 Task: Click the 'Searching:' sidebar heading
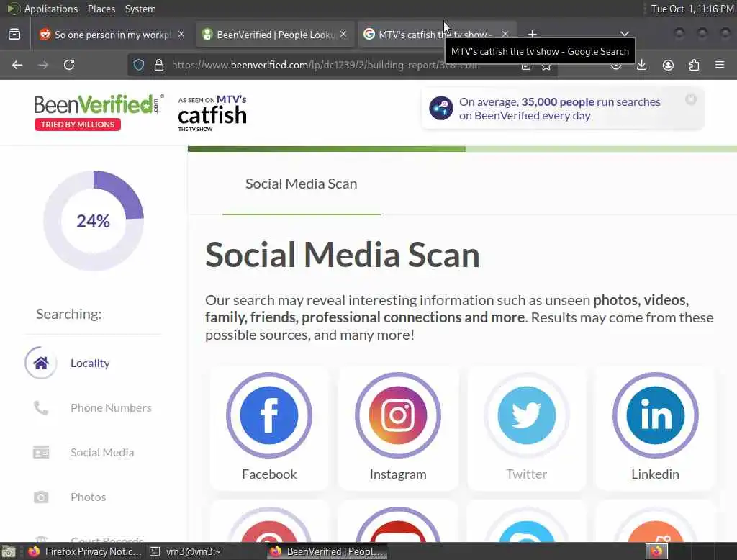click(x=68, y=314)
